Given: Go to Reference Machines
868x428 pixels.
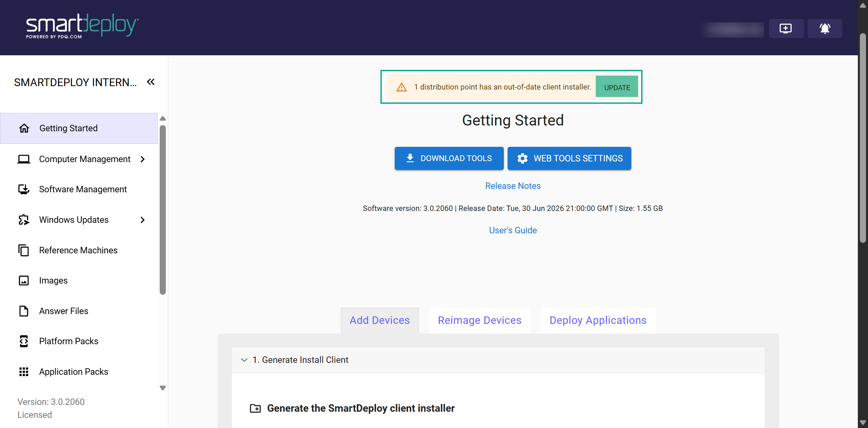Looking at the screenshot, I should click(79, 250).
